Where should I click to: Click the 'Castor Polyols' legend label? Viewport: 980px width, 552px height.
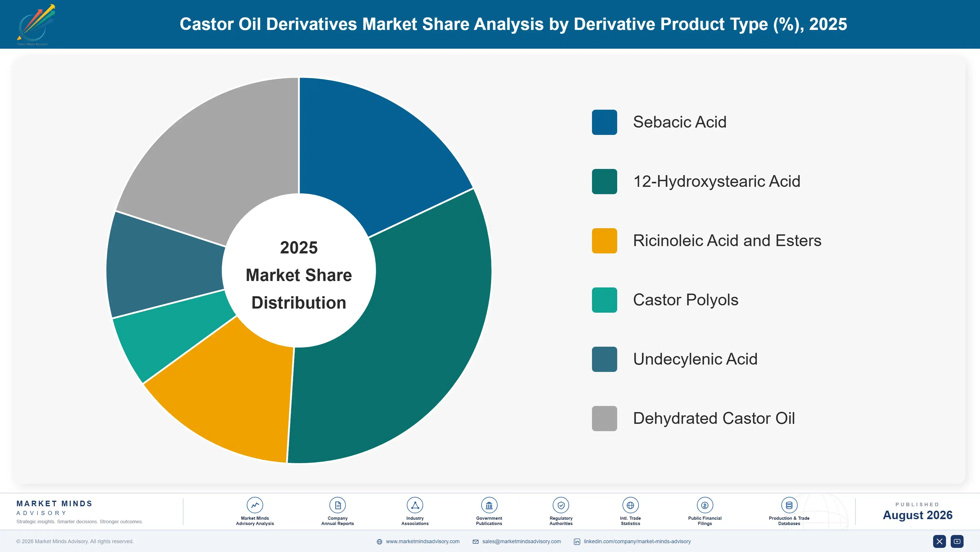[685, 300]
